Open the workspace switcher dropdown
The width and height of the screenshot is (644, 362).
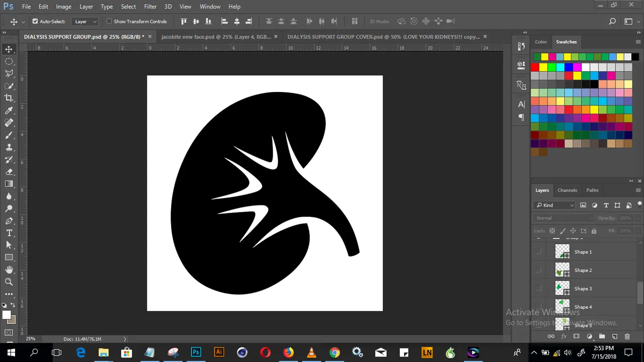630,21
